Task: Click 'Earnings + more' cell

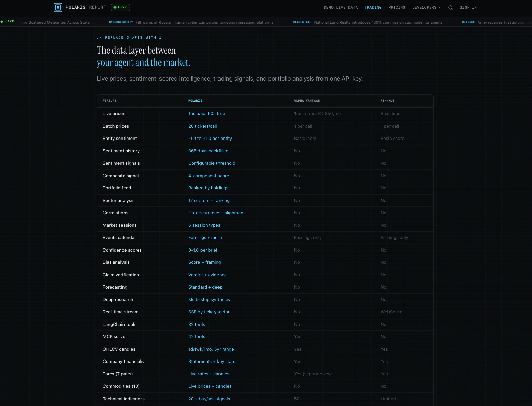Action: coord(205,238)
